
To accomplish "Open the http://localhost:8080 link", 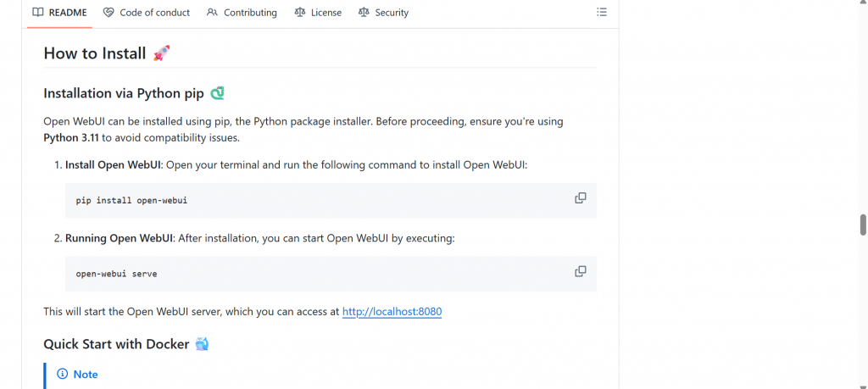I will click(392, 312).
